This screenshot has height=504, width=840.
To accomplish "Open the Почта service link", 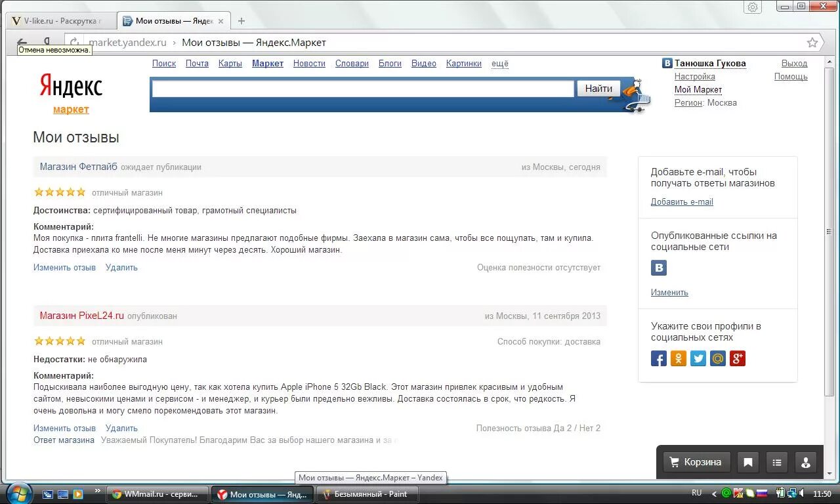I will [x=197, y=64].
